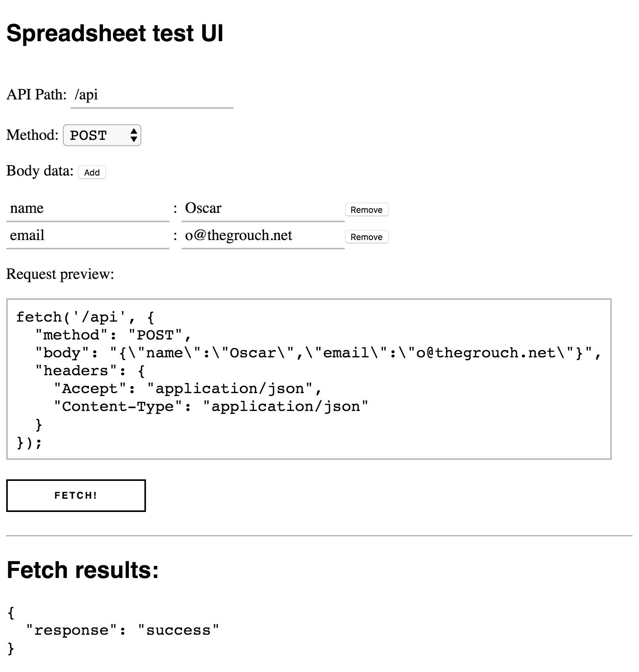Click the "Accept" header line in preview
Screen dimensions: 639x672
click(x=188, y=388)
